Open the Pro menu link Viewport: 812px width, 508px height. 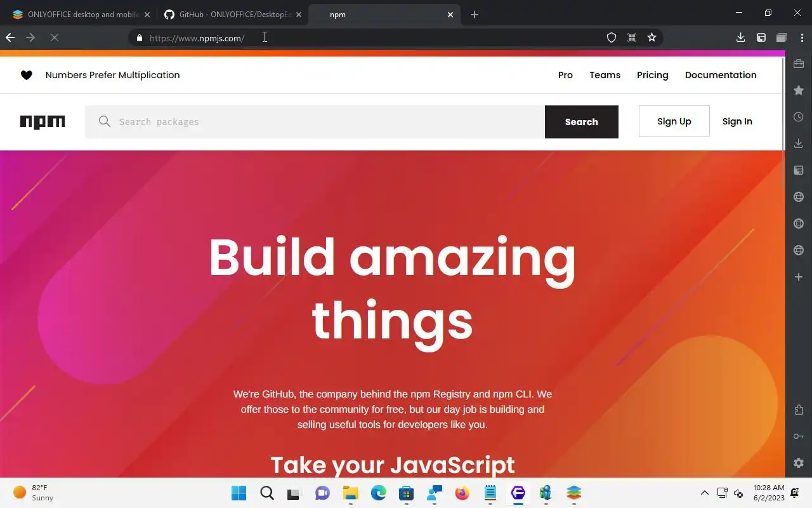coord(565,75)
